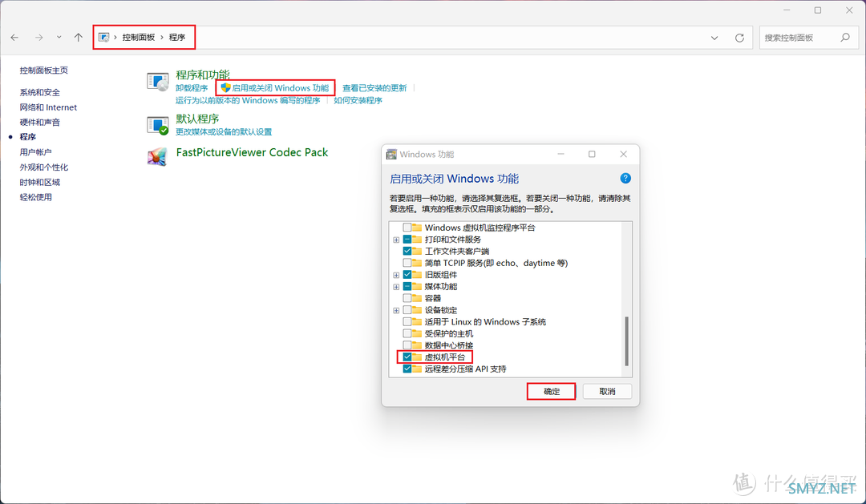Check the 数据中心桥接 checkbox

pyautogui.click(x=407, y=345)
